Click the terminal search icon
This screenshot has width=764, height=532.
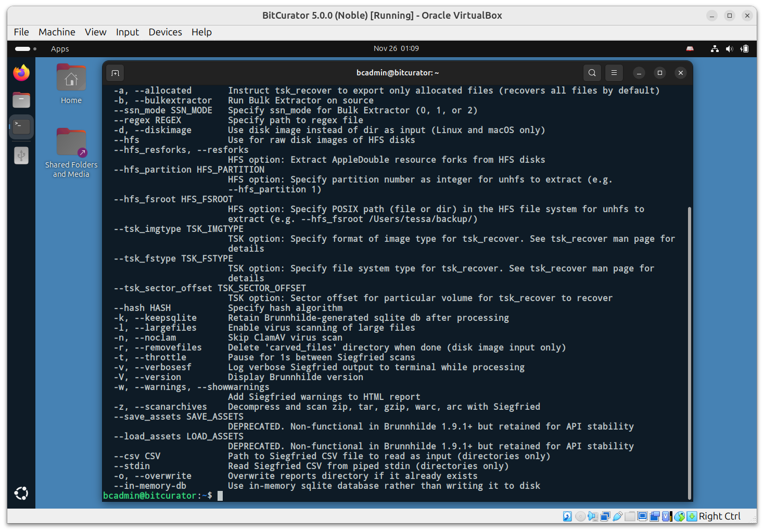tap(592, 73)
